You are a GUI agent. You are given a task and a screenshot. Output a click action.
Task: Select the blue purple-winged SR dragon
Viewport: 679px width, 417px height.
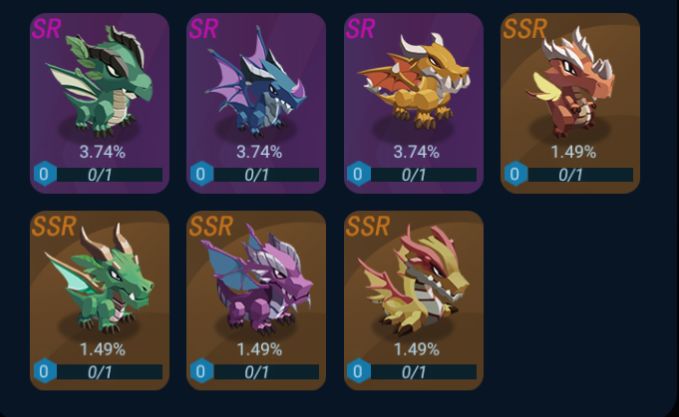coord(256,103)
